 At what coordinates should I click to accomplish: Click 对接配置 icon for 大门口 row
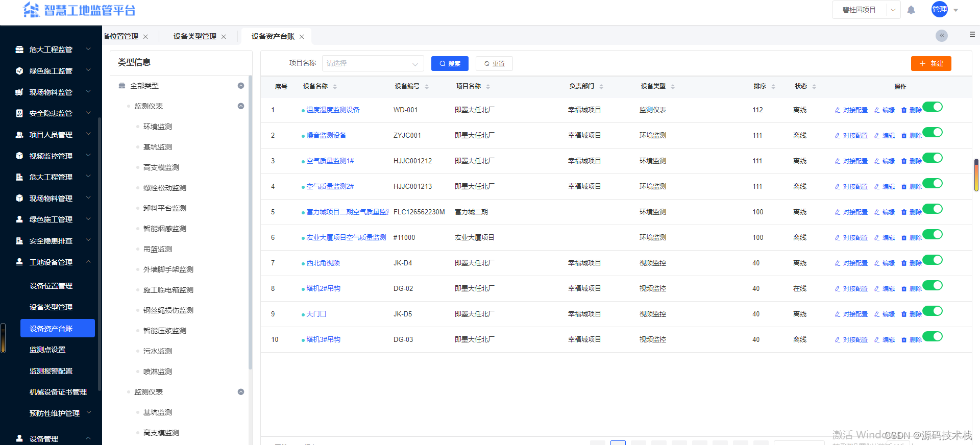pyautogui.click(x=838, y=314)
